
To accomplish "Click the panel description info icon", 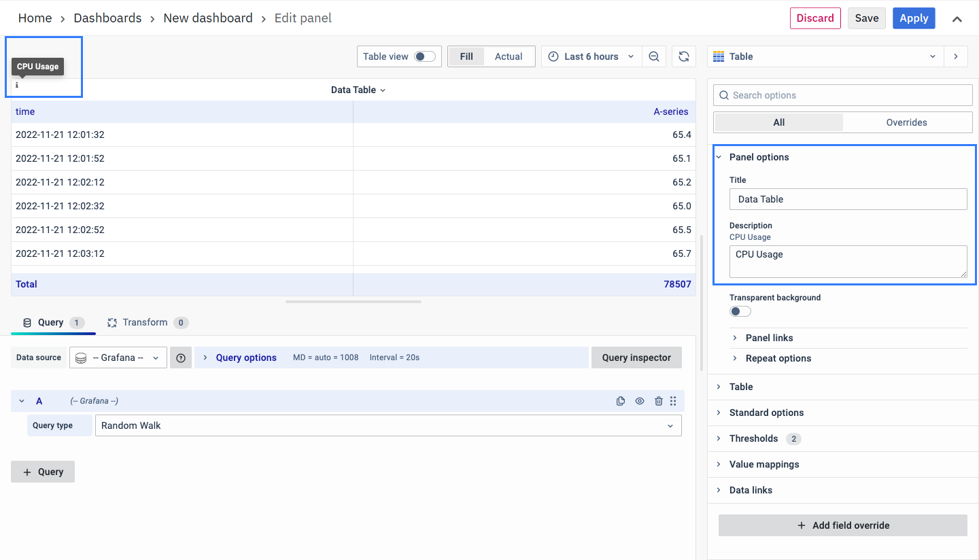I will pos(17,86).
